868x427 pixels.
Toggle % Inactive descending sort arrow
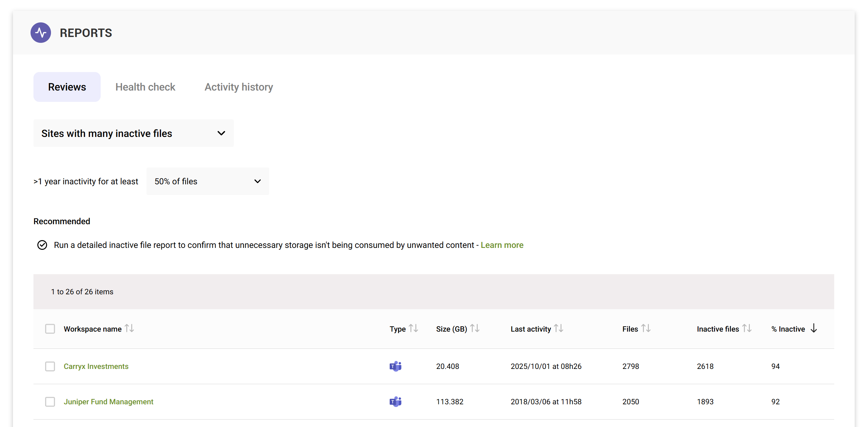click(x=814, y=328)
